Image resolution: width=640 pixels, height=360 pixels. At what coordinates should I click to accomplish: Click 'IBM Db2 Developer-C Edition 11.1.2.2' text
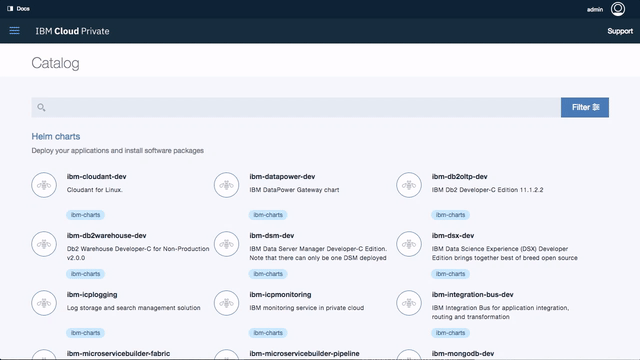pyautogui.click(x=487, y=190)
